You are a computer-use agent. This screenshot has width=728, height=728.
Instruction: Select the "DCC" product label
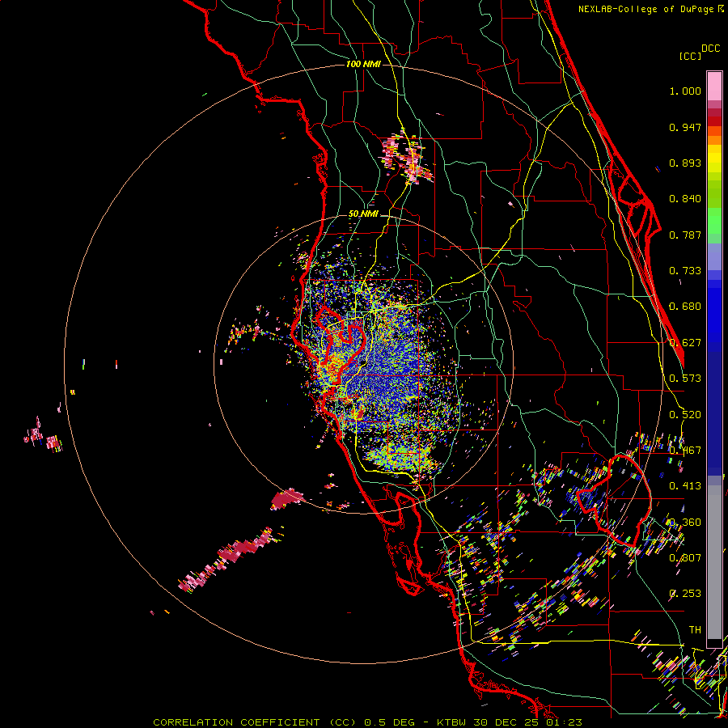click(710, 49)
